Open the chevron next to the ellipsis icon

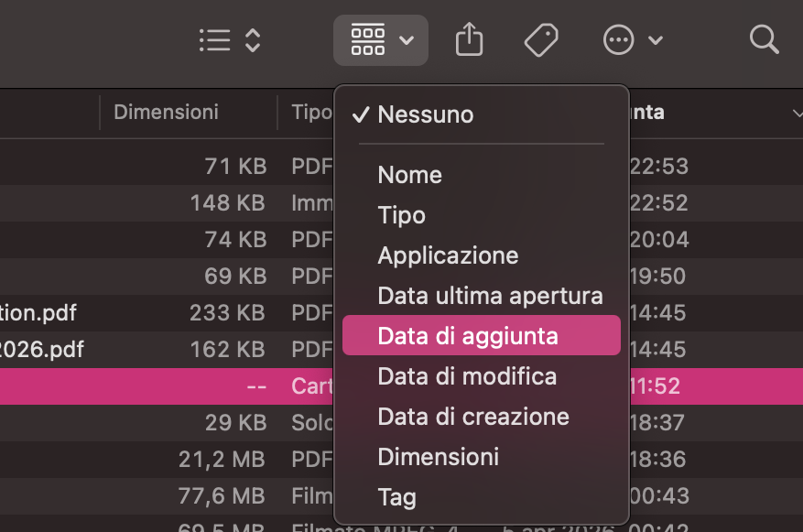click(656, 40)
